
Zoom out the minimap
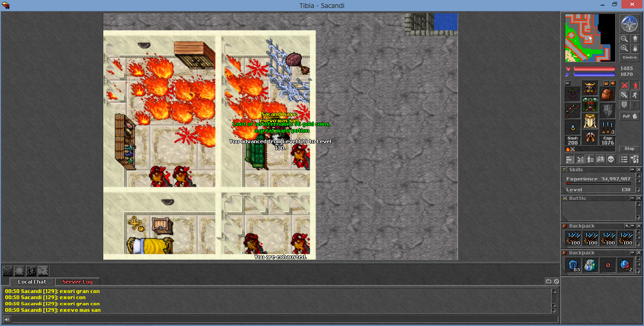[624, 39]
